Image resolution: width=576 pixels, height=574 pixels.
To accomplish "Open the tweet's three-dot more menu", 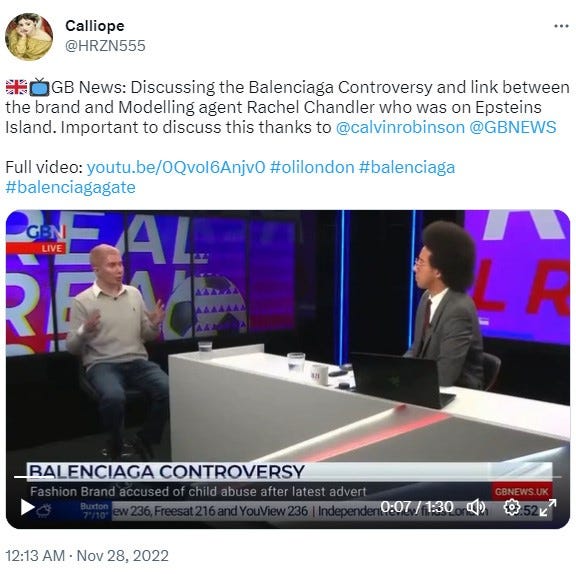I will point(561,26).
